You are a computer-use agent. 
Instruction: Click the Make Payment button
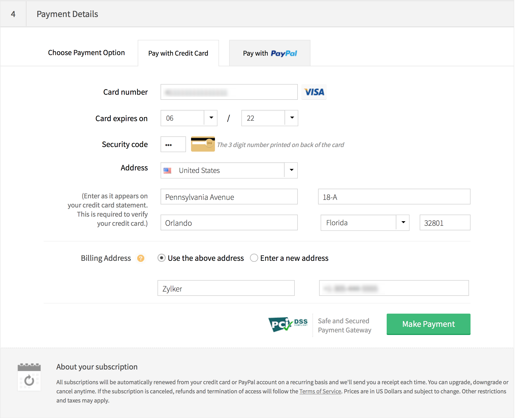[428, 324]
